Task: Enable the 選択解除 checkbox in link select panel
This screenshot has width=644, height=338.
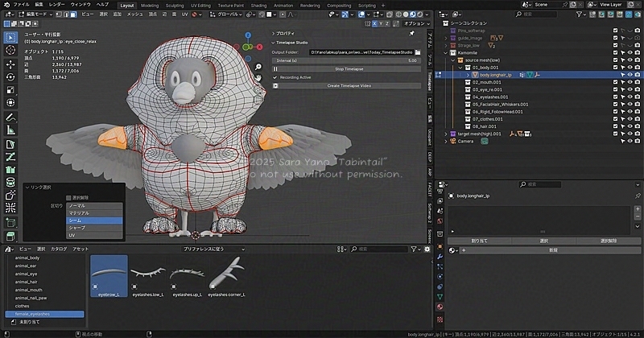Action: (x=68, y=197)
